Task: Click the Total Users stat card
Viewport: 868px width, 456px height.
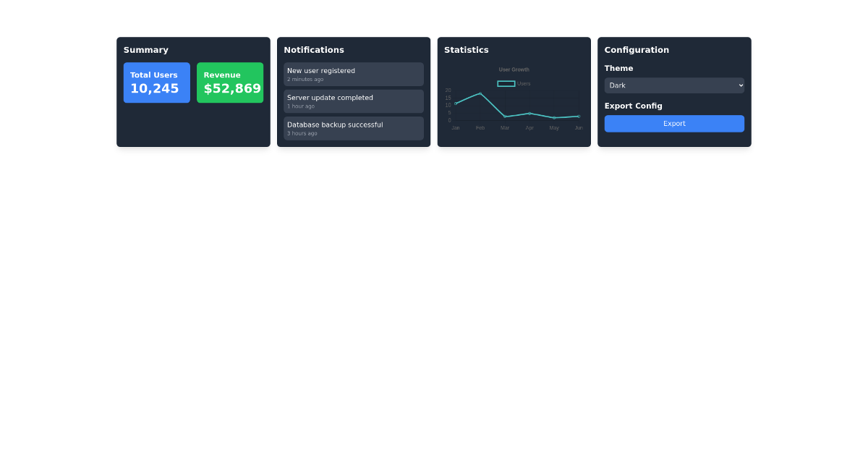Action: click(x=156, y=82)
